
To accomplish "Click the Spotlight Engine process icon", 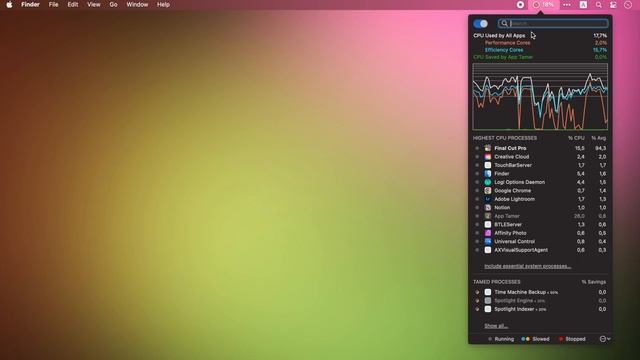I will click(488, 300).
